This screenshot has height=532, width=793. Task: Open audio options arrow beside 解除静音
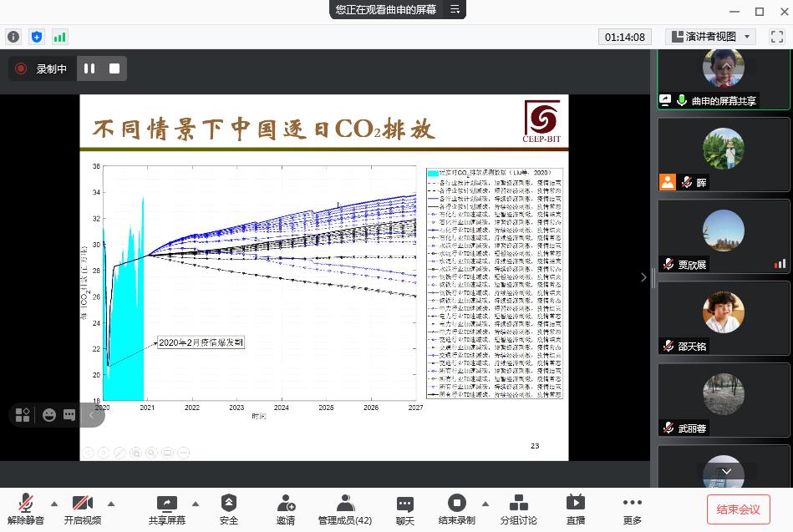pyautogui.click(x=54, y=504)
